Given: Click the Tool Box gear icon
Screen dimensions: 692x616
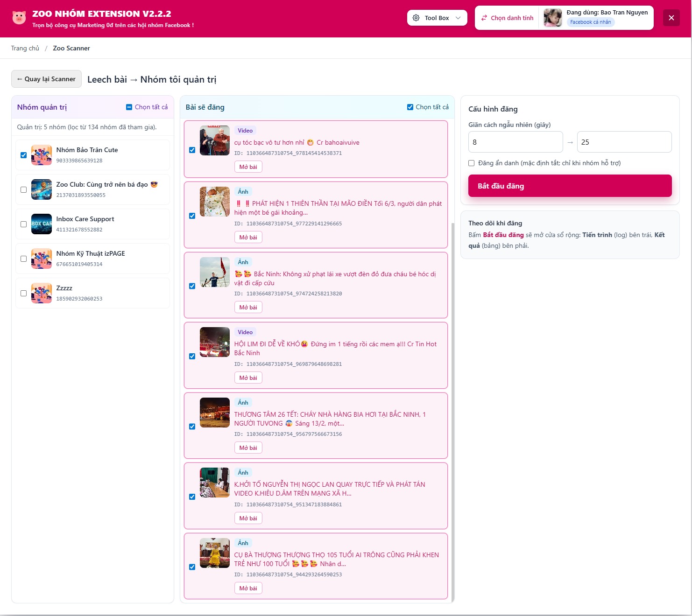Looking at the screenshot, I should point(416,18).
